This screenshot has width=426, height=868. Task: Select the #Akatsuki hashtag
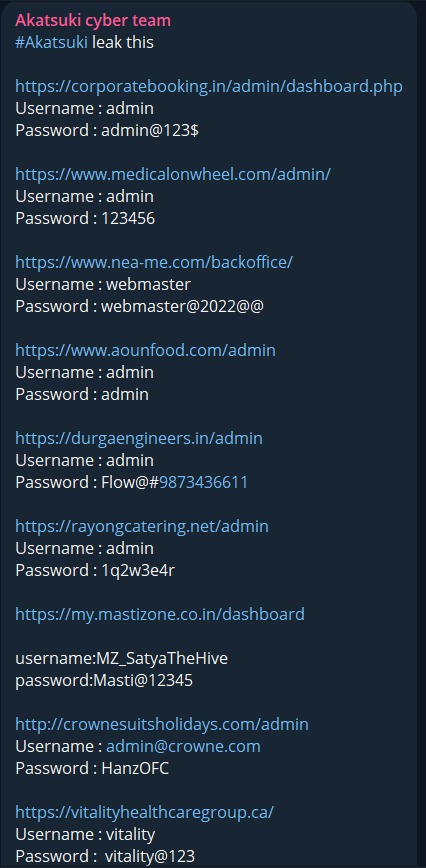(x=51, y=43)
